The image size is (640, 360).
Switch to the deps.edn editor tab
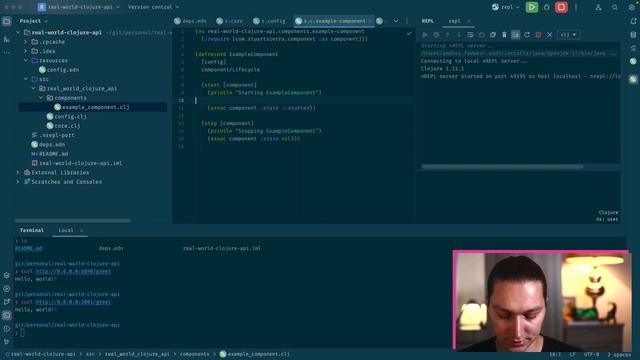[x=190, y=21]
